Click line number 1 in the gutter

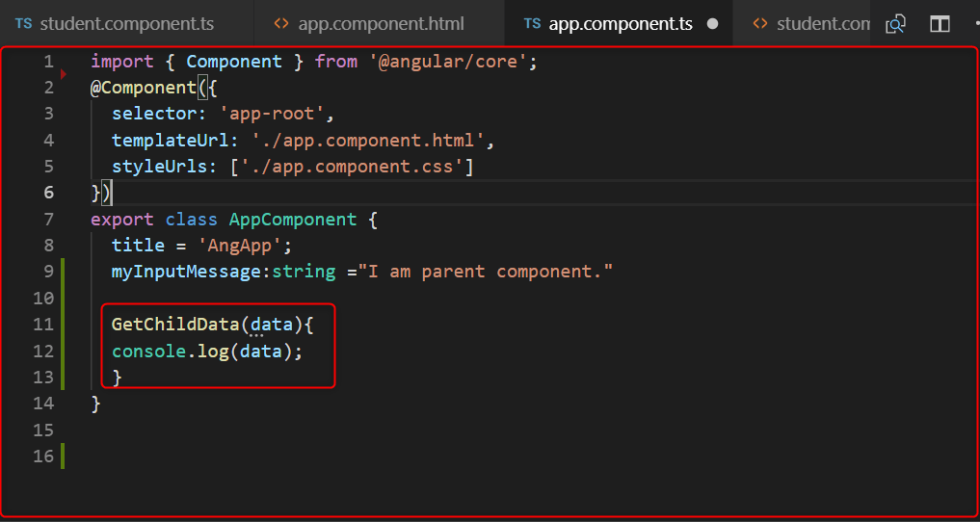point(49,62)
